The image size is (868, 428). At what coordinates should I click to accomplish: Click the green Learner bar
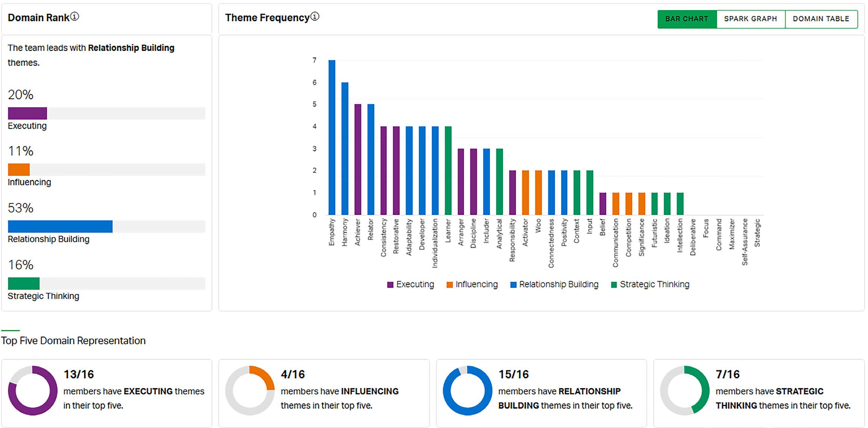pyautogui.click(x=448, y=170)
